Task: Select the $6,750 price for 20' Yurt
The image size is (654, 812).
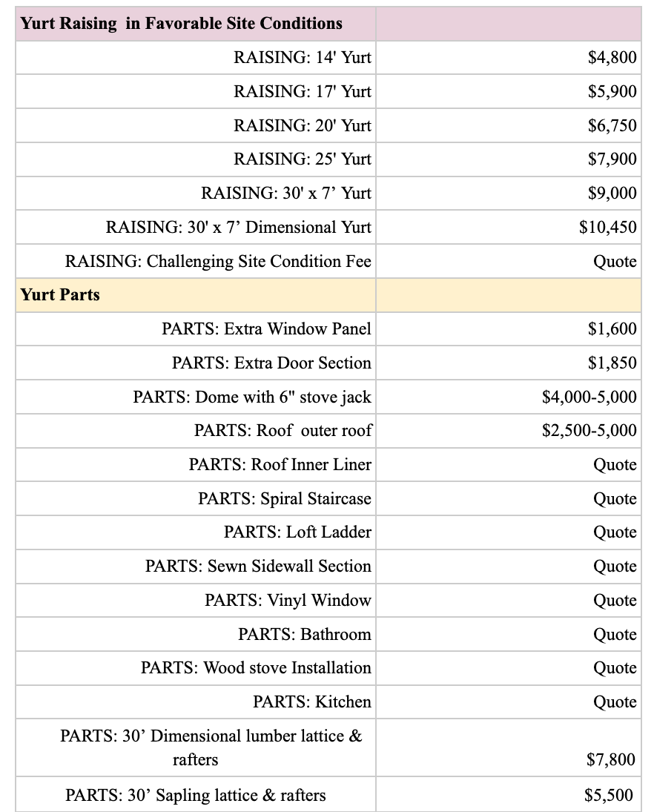Action: click(612, 125)
